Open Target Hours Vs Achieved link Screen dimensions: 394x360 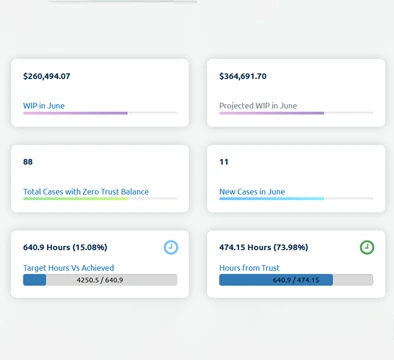(69, 268)
